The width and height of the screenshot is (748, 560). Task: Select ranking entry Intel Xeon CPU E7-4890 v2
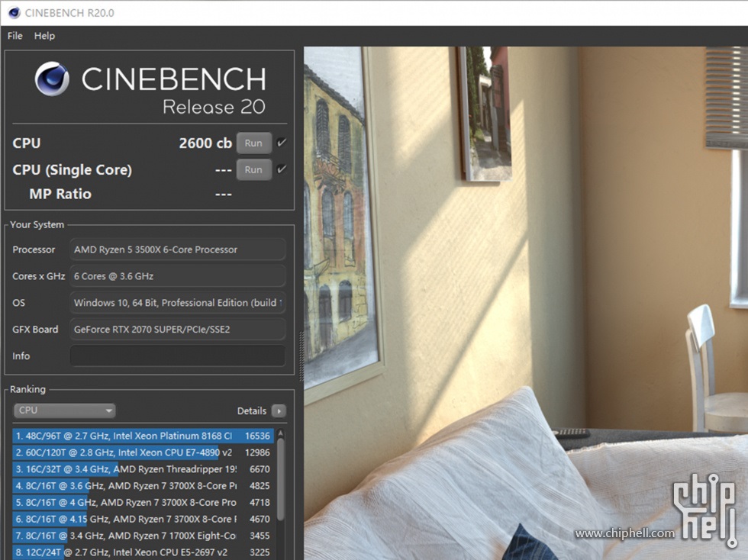[x=143, y=452]
